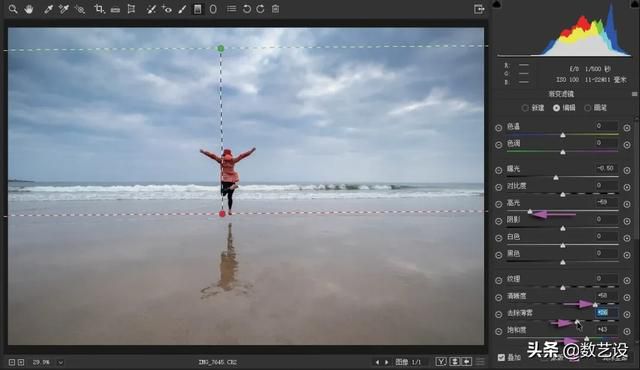Select the Hand pan tool
Image resolution: width=640 pixels, height=370 pixels.
[29, 9]
